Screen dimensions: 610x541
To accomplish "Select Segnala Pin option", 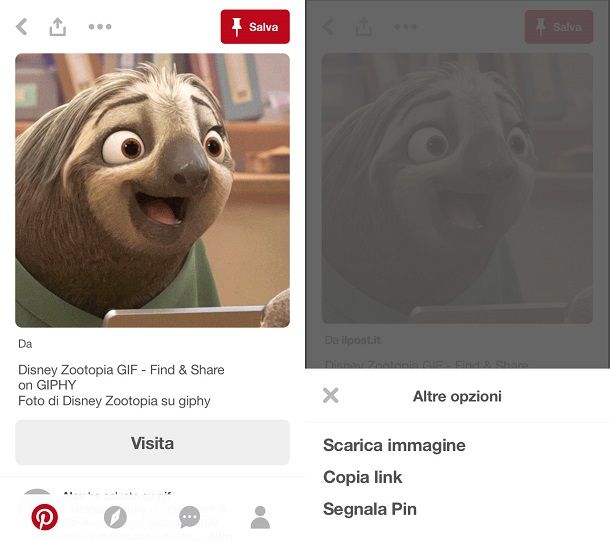I will [370, 509].
